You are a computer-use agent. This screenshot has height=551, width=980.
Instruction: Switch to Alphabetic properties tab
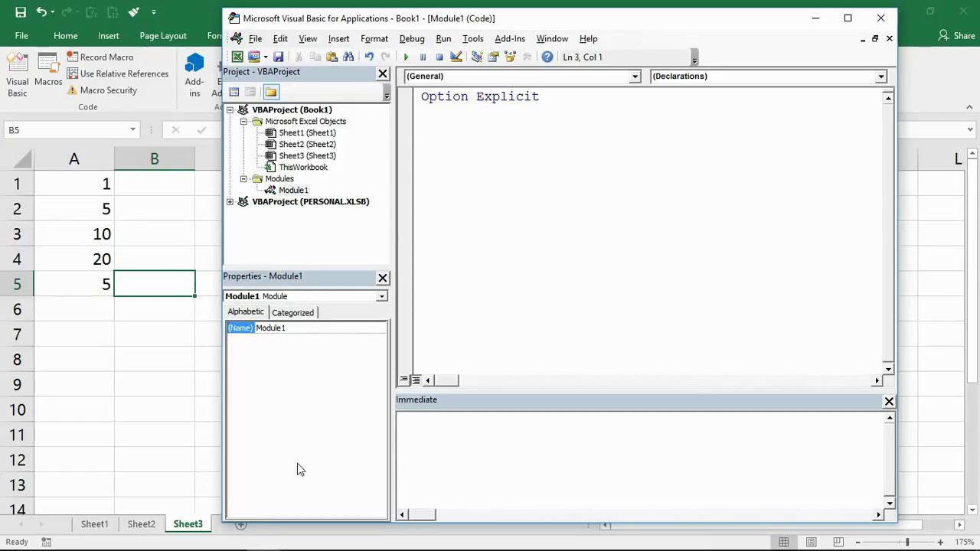click(245, 311)
